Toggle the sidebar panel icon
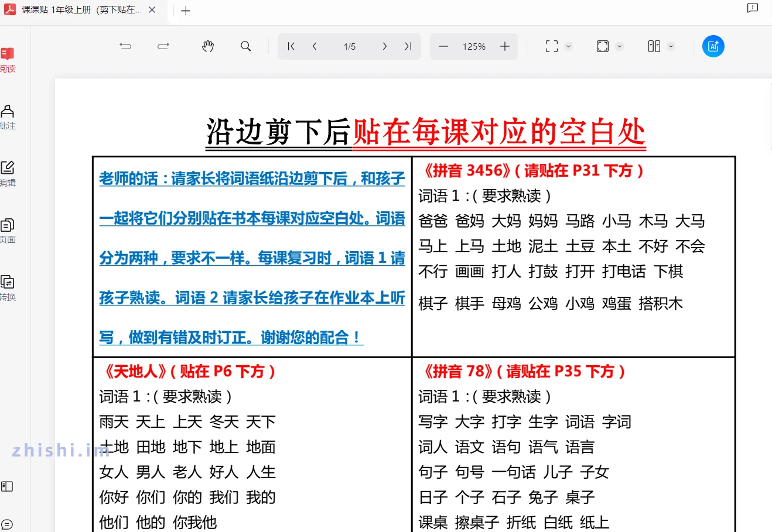772x532 pixels. tap(7, 486)
